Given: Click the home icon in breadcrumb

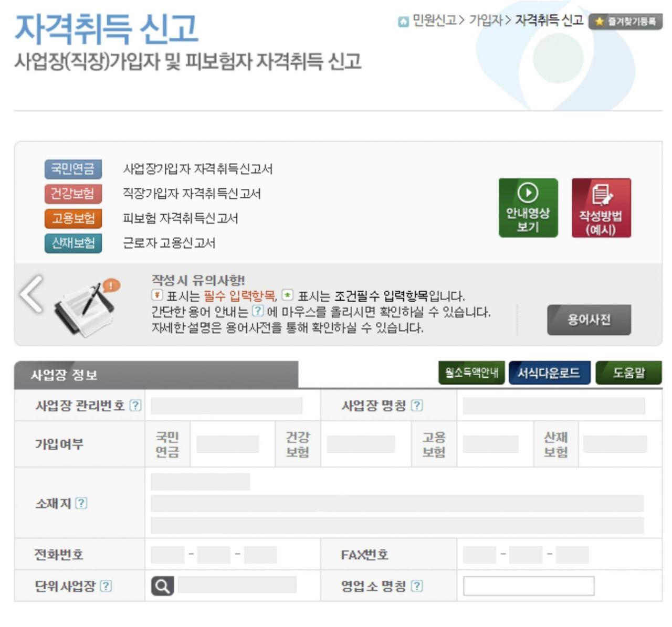Looking at the screenshot, I should [403, 22].
